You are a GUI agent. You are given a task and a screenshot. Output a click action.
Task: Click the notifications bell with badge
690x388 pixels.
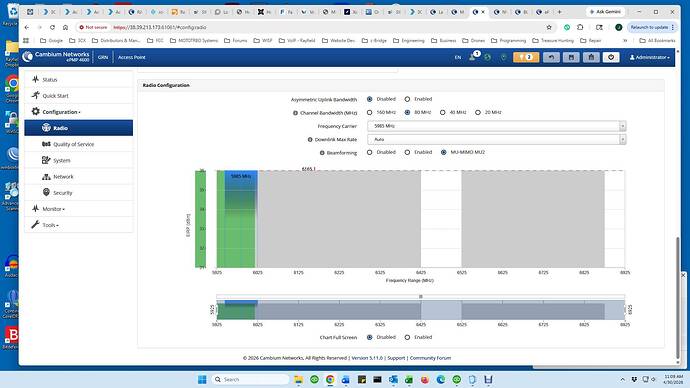473,57
